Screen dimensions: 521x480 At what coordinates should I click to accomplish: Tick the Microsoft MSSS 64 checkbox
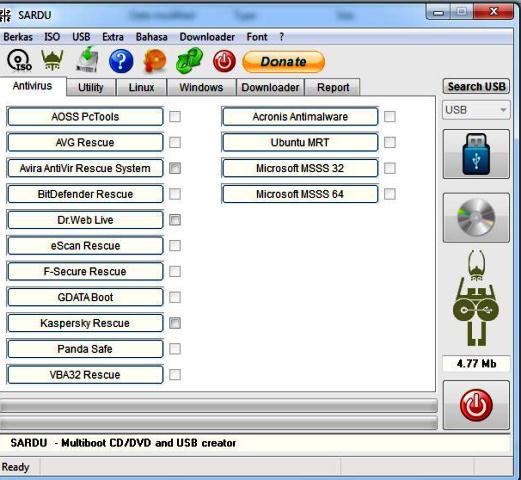390,194
